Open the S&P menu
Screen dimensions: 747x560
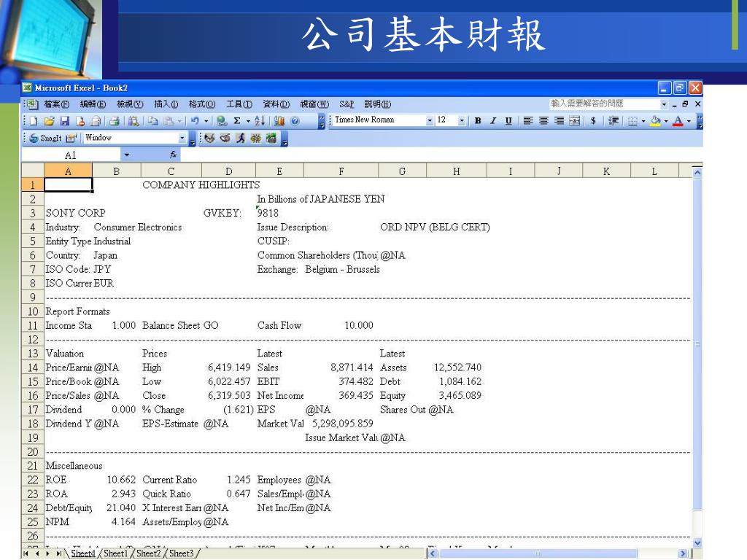tap(347, 104)
